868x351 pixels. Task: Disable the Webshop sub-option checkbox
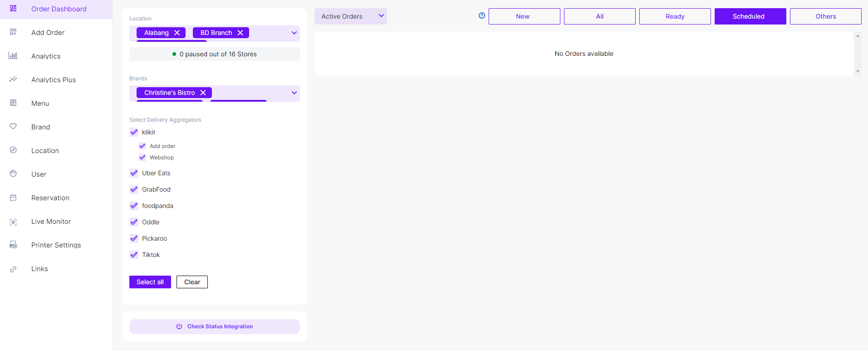(142, 158)
